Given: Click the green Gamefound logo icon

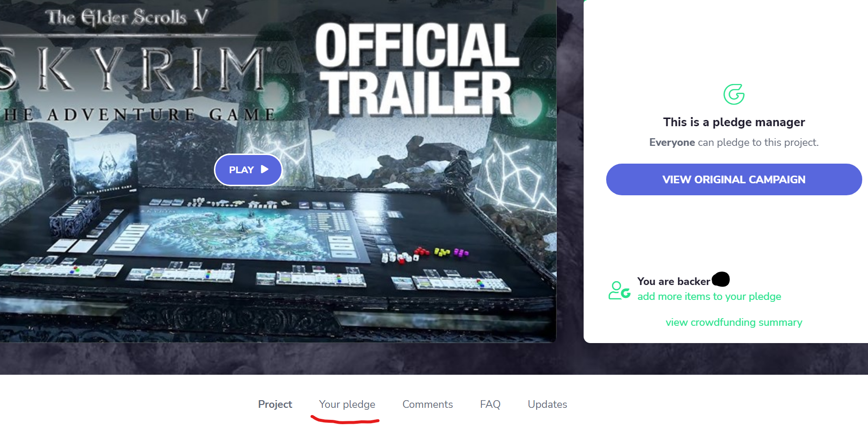Looking at the screenshot, I should pyautogui.click(x=734, y=94).
